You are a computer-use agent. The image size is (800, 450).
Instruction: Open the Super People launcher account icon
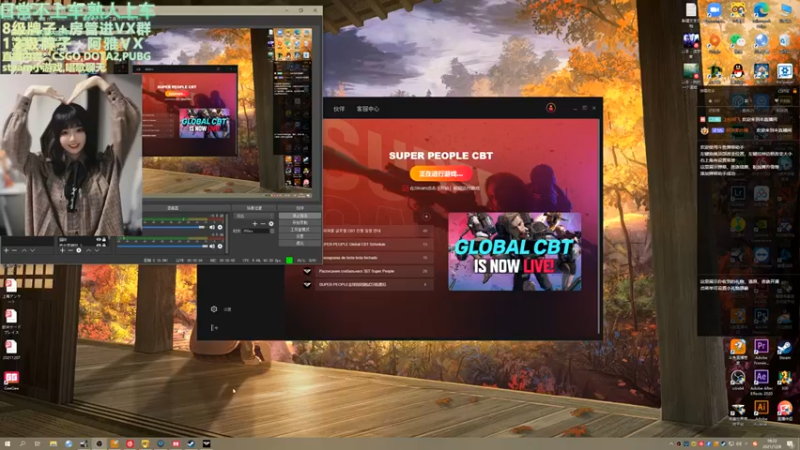[551, 108]
